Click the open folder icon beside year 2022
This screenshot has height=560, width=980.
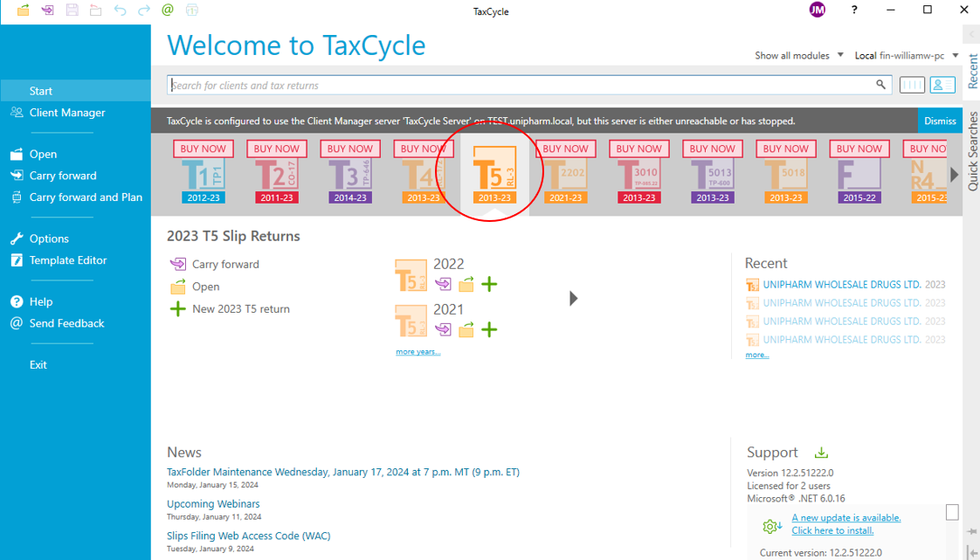pos(466,285)
